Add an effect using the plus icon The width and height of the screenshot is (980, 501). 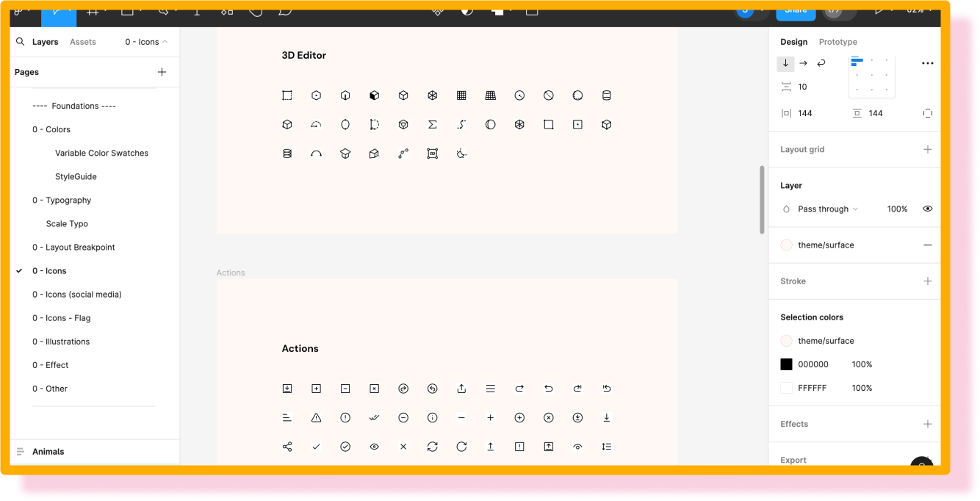pos(927,424)
